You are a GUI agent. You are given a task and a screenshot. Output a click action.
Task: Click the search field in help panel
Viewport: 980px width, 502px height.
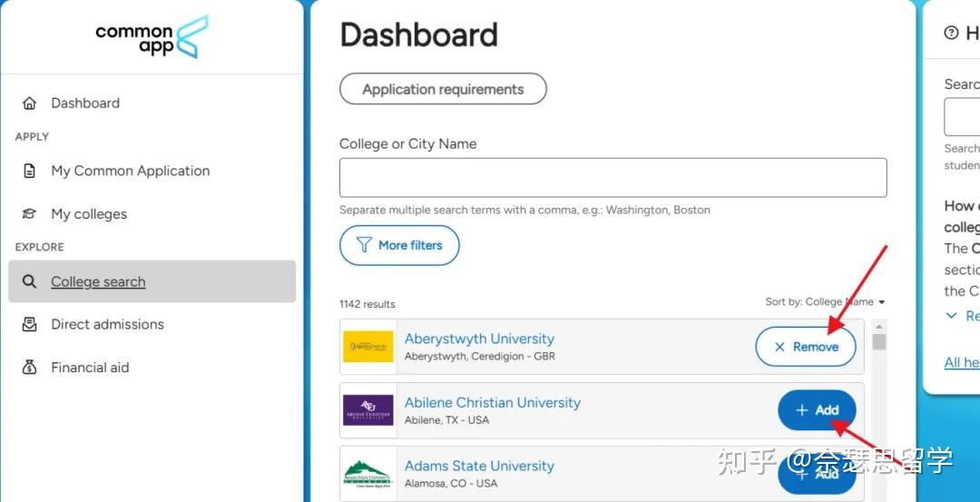[963, 117]
